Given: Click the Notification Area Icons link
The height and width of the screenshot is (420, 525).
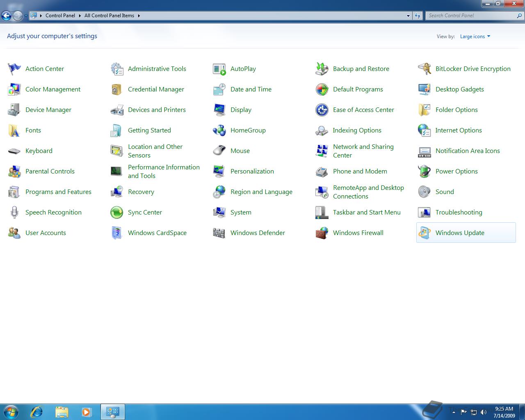Looking at the screenshot, I should pyautogui.click(x=468, y=151).
